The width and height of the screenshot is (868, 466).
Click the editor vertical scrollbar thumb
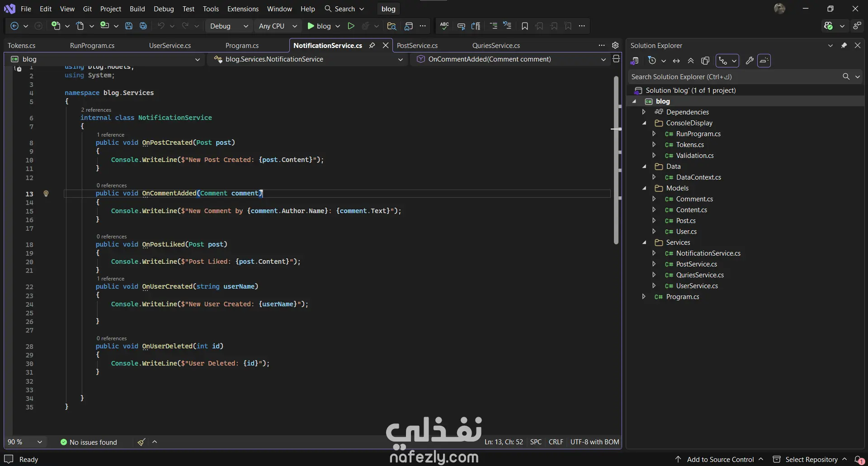pyautogui.click(x=616, y=161)
